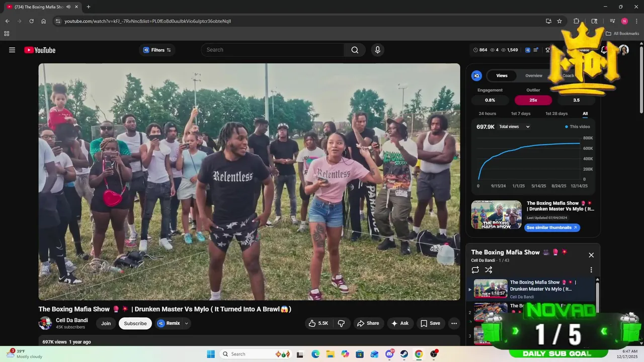This screenshot has width=644, height=362.
Task: Click the Windows taskbar Search box
Action: tap(255, 354)
